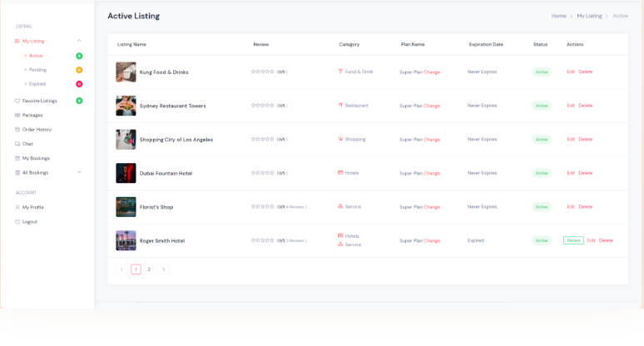Viewport: 644px width, 346px height.
Task: Click the Chat icon in sidebar
Action: (x=17, y=144)
